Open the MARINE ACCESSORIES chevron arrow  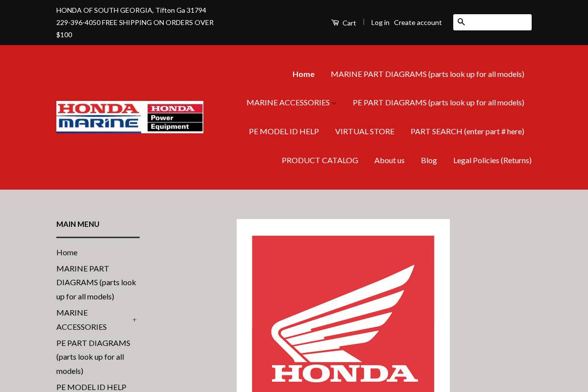point(334,103)
